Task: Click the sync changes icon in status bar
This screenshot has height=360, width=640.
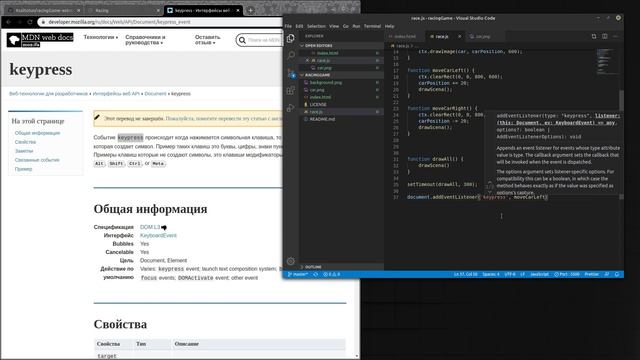Action: point(316,274)
